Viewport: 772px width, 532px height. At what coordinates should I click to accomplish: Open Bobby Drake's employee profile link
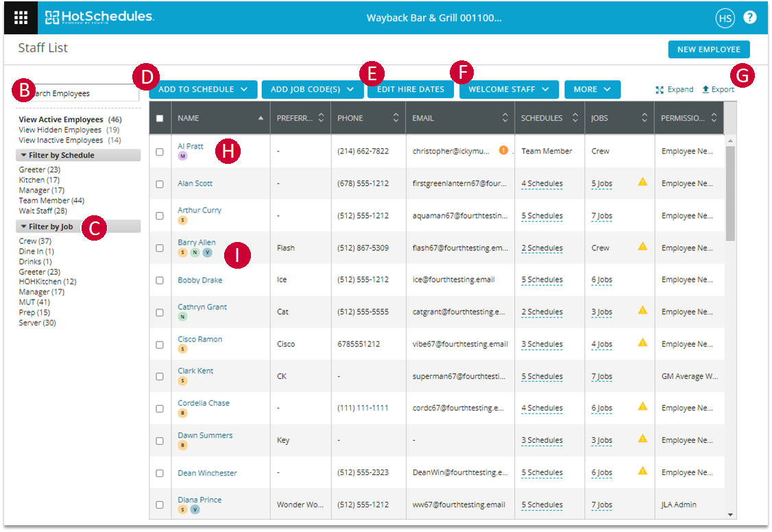200,280
